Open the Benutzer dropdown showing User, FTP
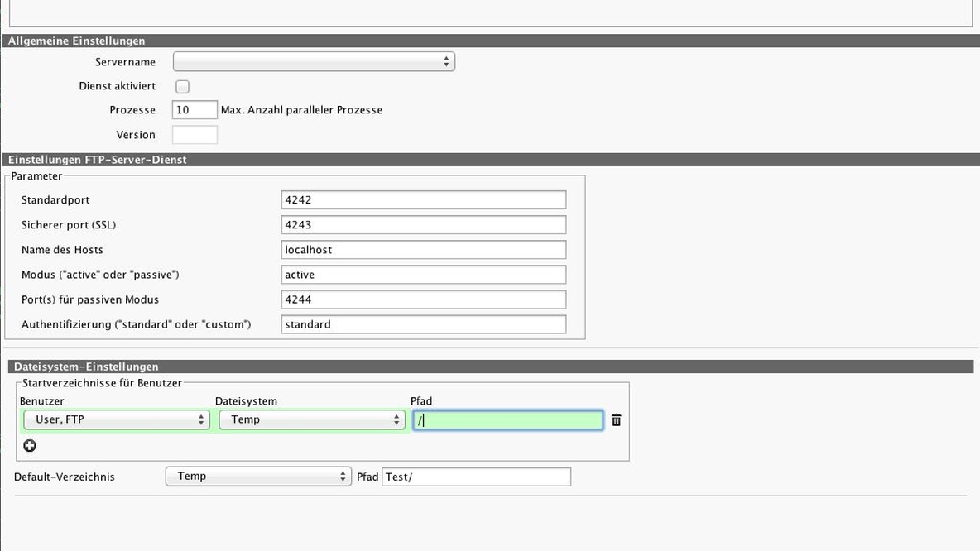 pyautogui.click(x=116, y=419)
